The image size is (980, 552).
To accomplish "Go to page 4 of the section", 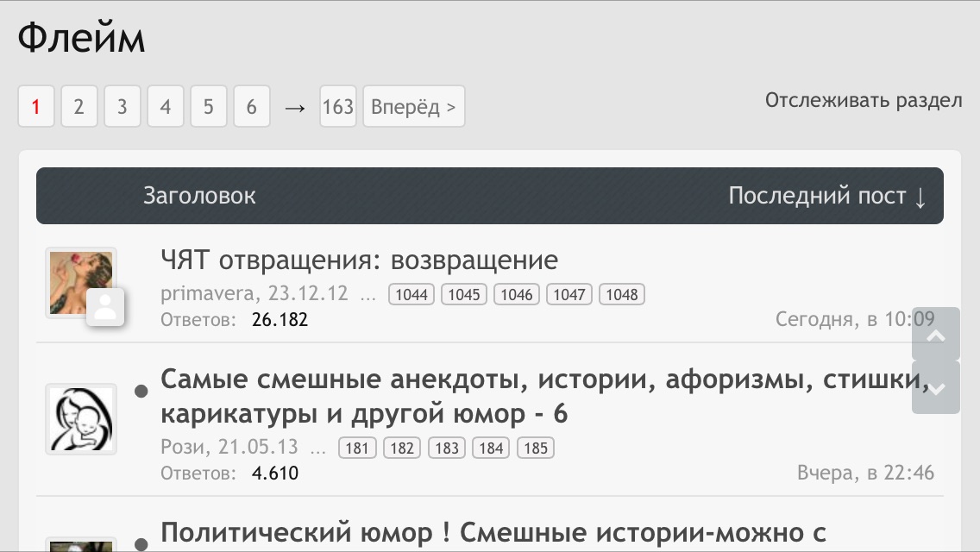I will pyautogui.click(x=165, y=106).
